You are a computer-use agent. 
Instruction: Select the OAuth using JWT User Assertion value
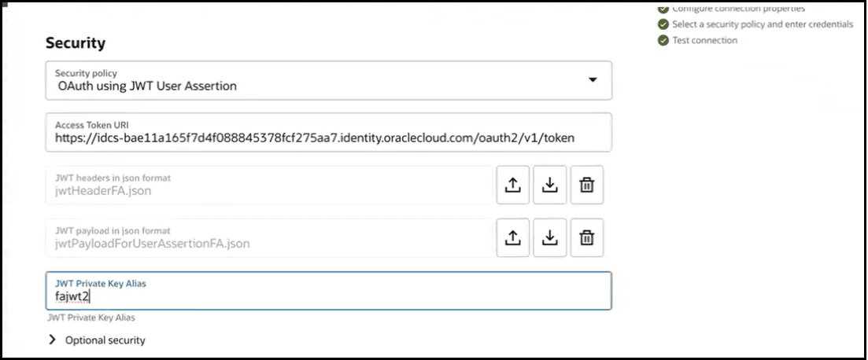(x=146, y=86)
